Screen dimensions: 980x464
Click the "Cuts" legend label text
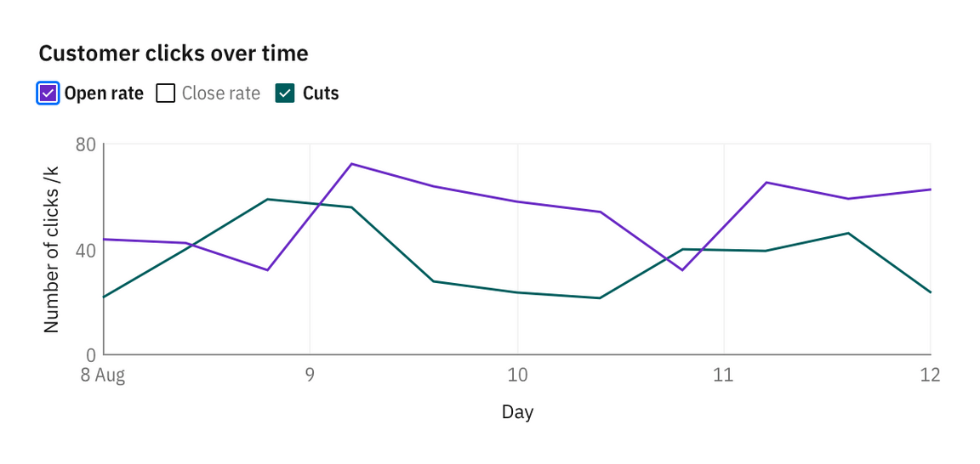point(321,93)
